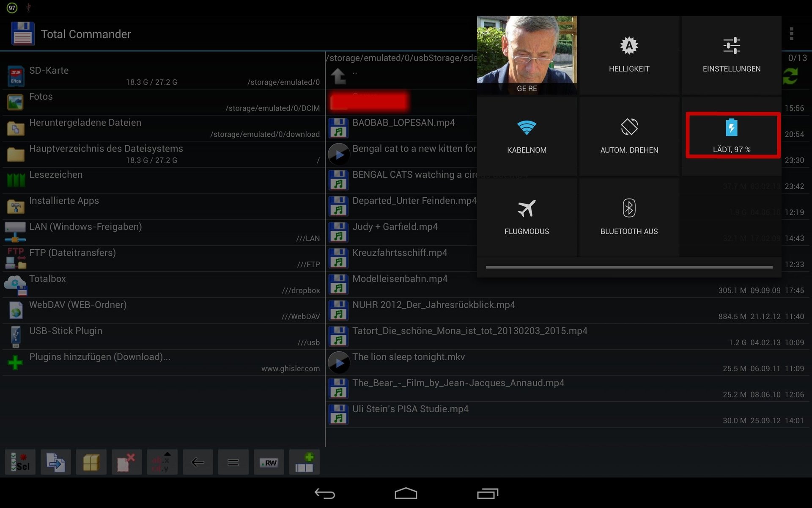812x508 pixels.
Task: Toggle Autom. Drehen rotation tile
Action: tap(629, 136)
